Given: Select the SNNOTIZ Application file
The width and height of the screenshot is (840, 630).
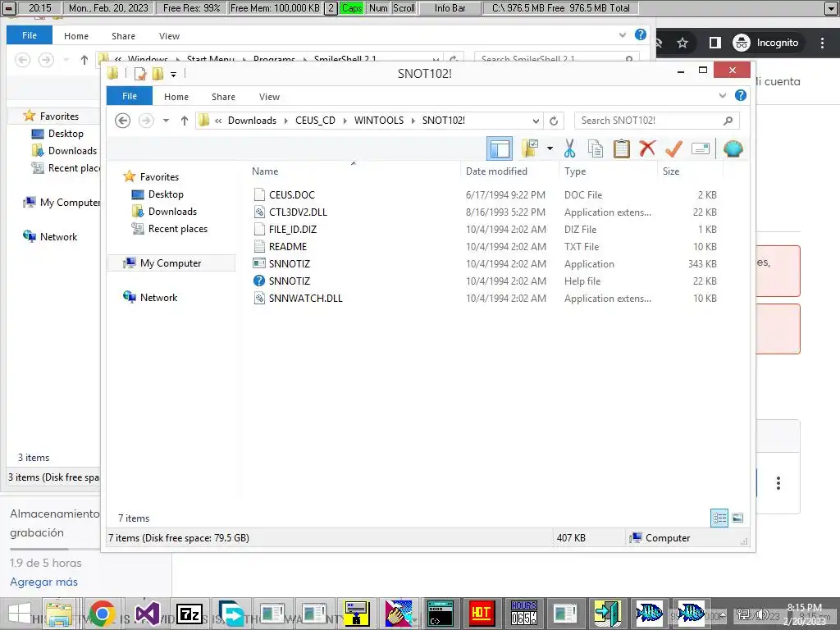Looking at the screenshot, I should click(x=290, y=263).
